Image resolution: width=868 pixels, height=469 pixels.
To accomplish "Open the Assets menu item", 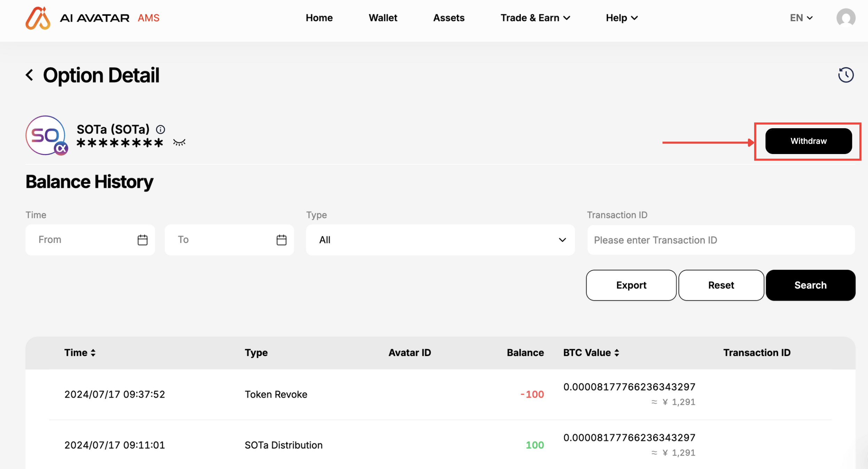I will point(449,18).
